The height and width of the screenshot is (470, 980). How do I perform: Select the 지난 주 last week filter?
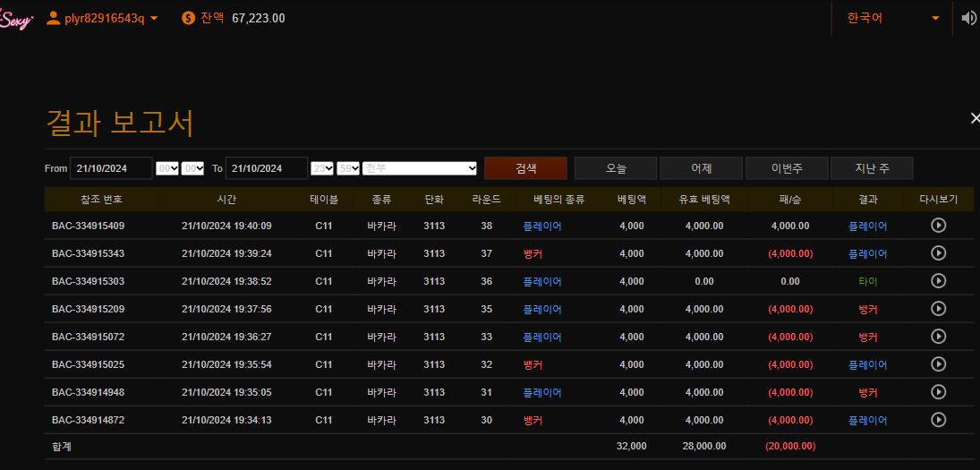point(871,168)
